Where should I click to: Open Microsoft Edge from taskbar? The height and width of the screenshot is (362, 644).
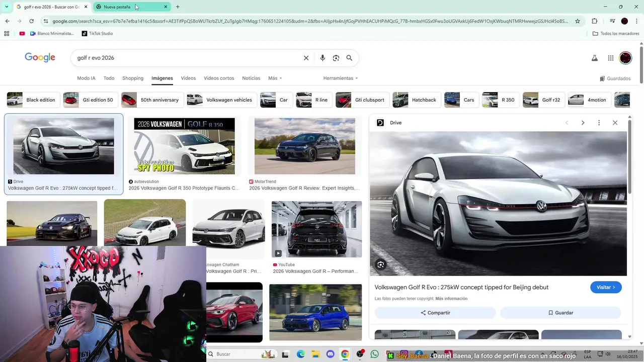pos(301,354)
